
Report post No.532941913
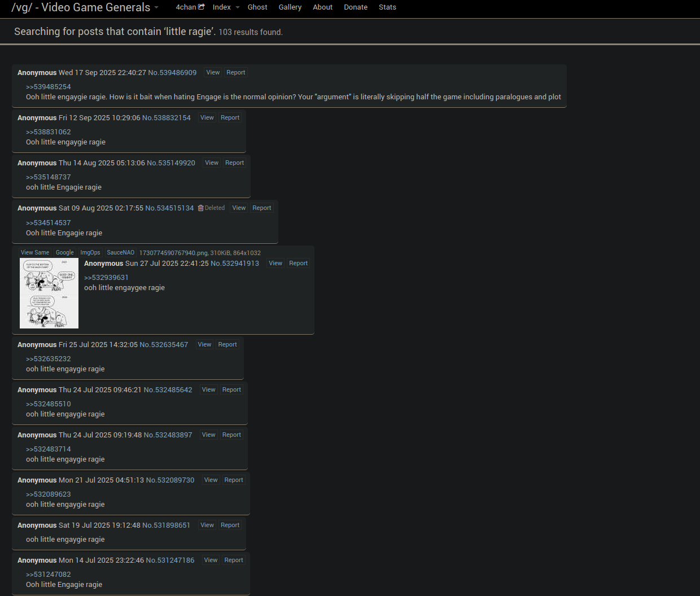(x=299, y=263)
